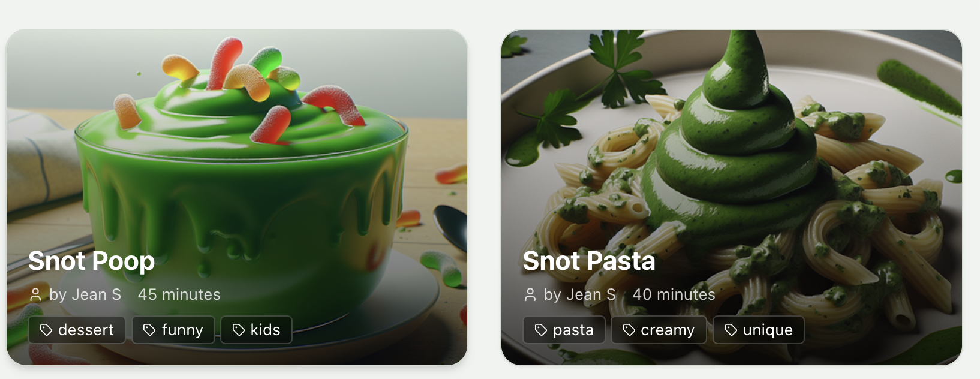Open the Snot Poop recipe title
This screenshot has width=980, height=379.
(92, 261)
